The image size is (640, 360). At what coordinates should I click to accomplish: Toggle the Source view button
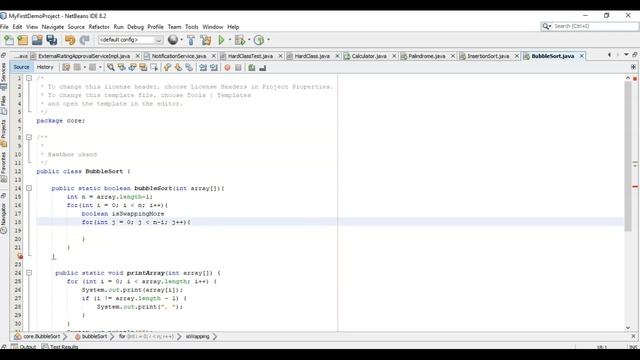(21, 67)
